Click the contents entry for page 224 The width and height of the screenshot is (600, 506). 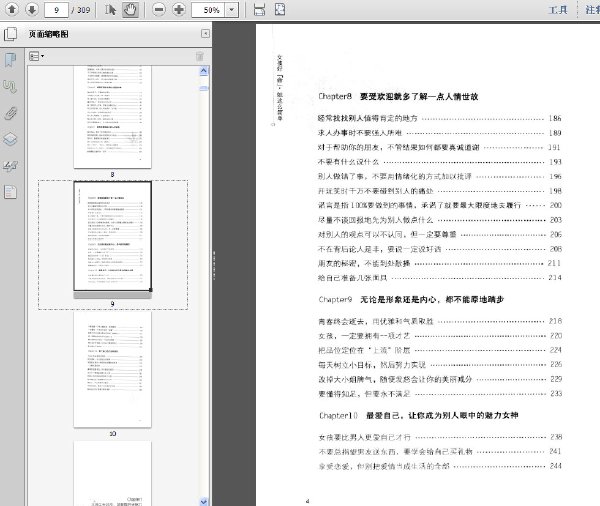coord(440,350)
